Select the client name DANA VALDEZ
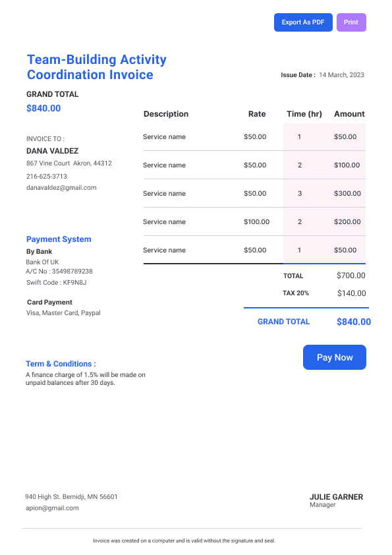392x555 pixels. [52, 151]
